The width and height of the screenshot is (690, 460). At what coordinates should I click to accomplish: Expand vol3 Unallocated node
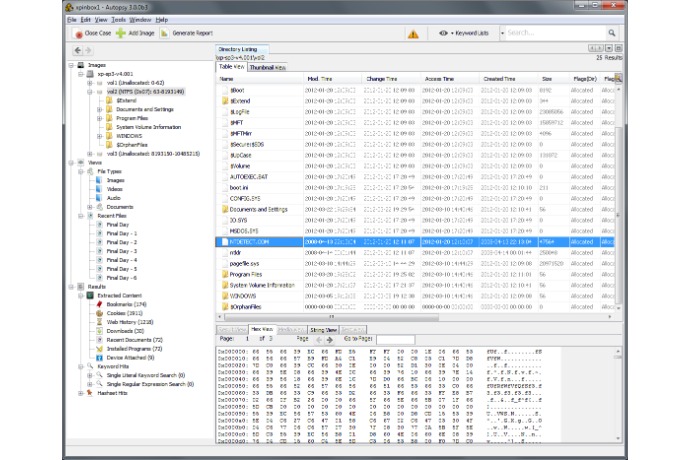pyautogui.click(x=90, y=154)
